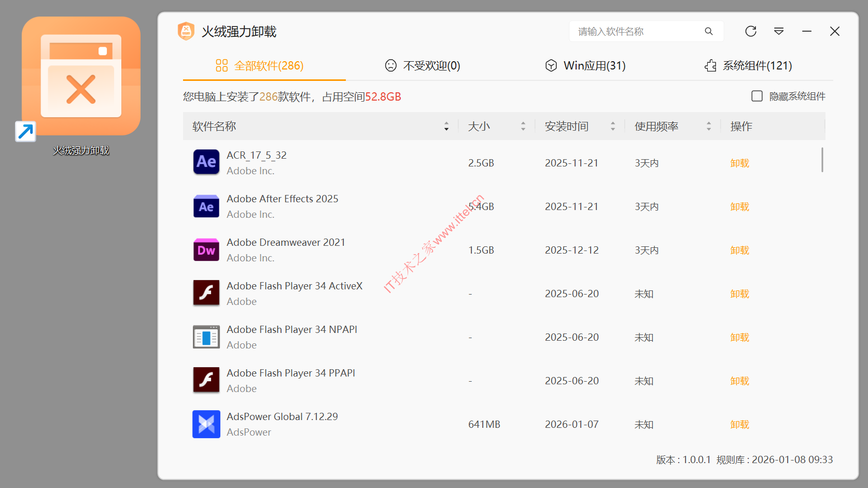Click 卸载 for AdsPower Global 7.12.29
868x488 pixels.
pos(739,425)
